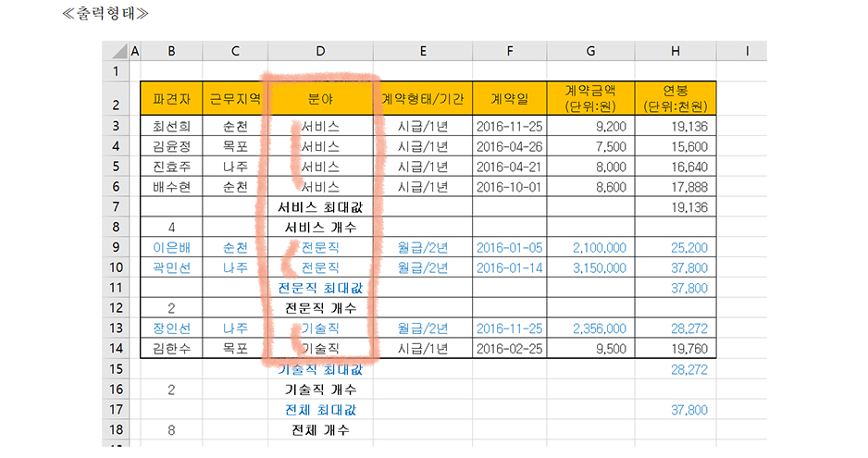Screen dimensions: 868x458
Task: Click the 기술직 개수 subtotal label
Action: click(320, 390)
